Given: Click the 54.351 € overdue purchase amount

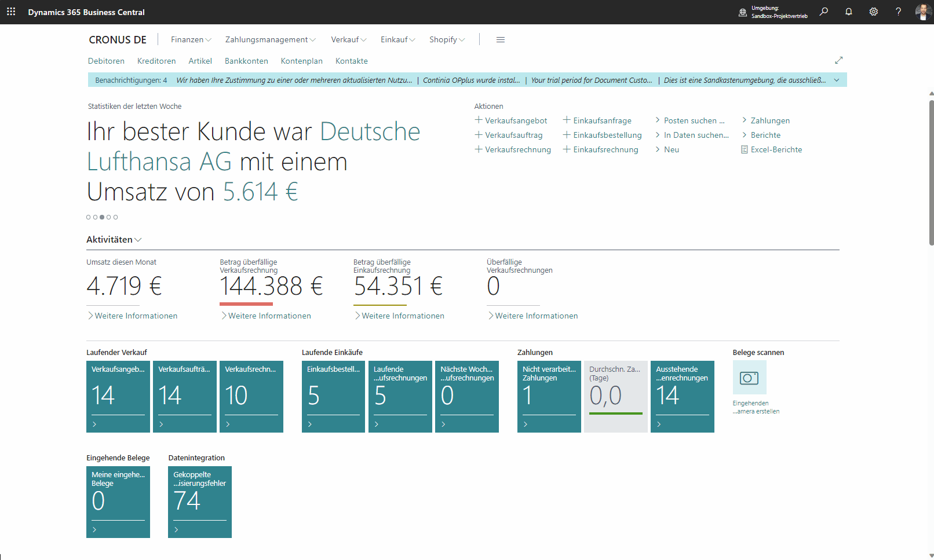Looking at the screenshot, I should 398,286.
